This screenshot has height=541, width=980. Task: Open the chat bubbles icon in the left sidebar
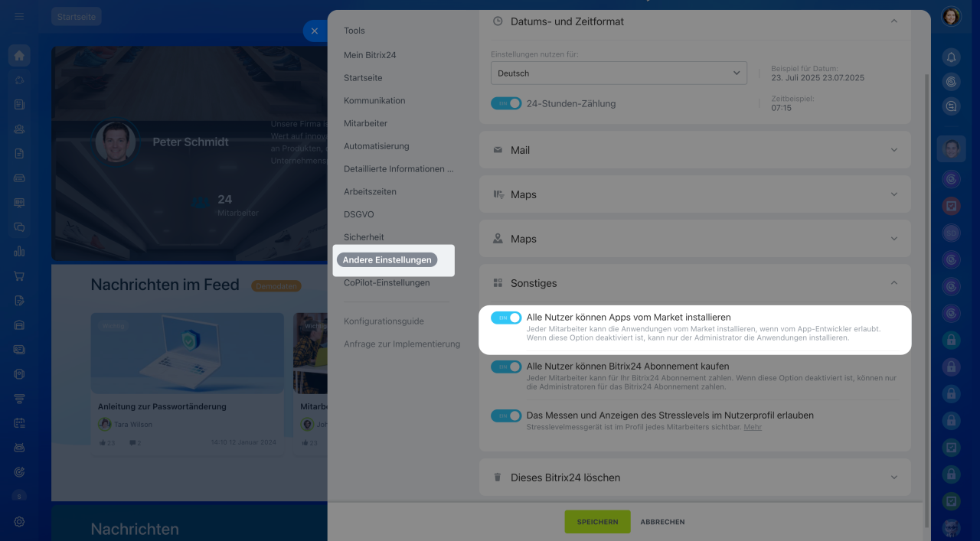[19, 227]
